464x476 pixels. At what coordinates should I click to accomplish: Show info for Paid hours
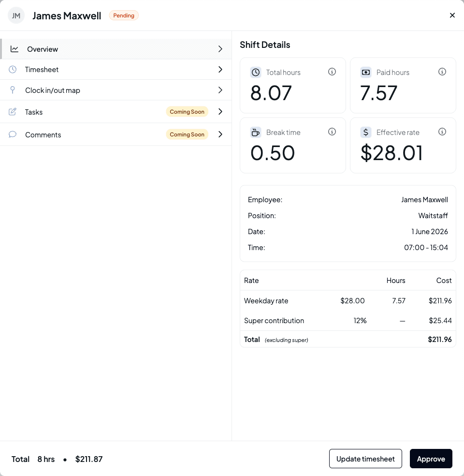[442, 72]
